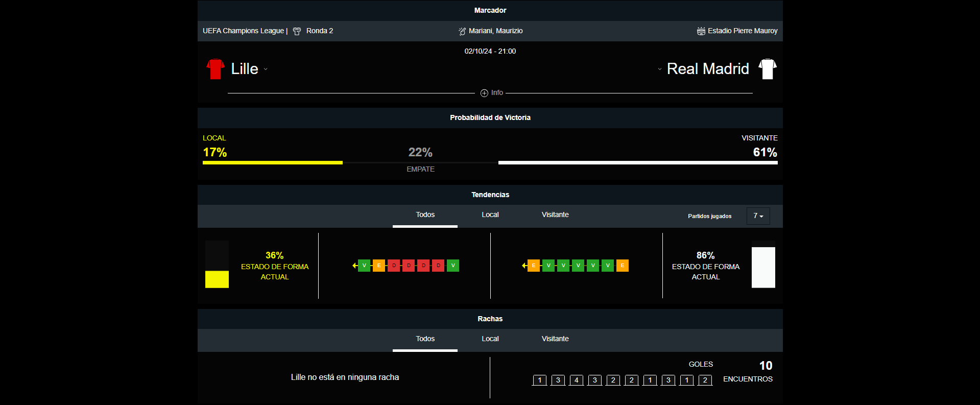Click the round shirt icon beside Ronda 2

click(297, 31)
